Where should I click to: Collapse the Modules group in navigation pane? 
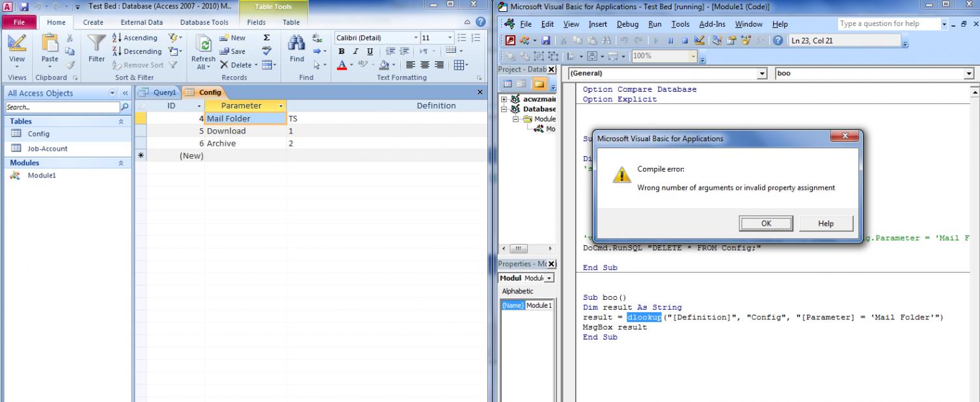click(120, 163)
